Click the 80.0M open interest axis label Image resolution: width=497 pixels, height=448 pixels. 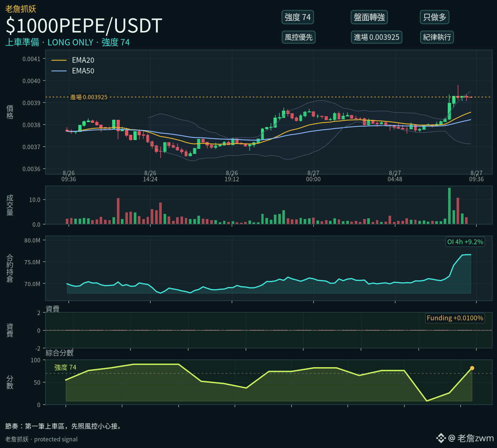pos(32,240)
